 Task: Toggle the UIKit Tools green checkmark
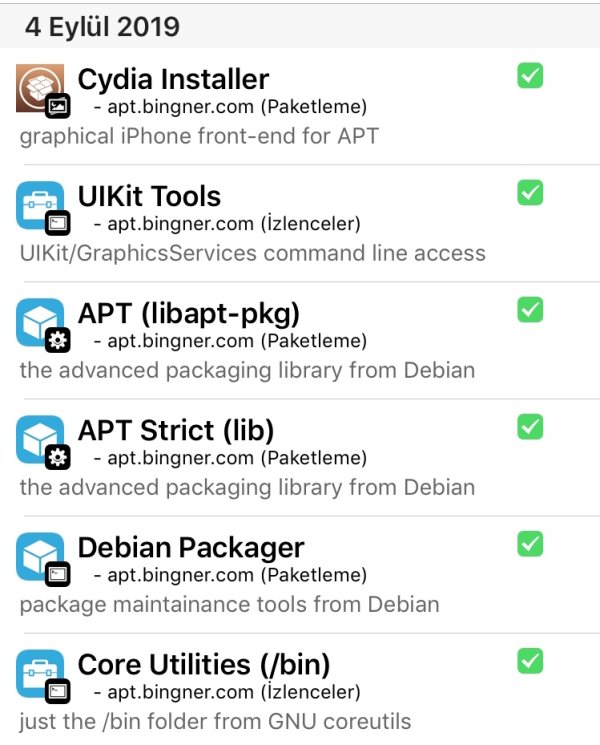[x=530, y=193]
